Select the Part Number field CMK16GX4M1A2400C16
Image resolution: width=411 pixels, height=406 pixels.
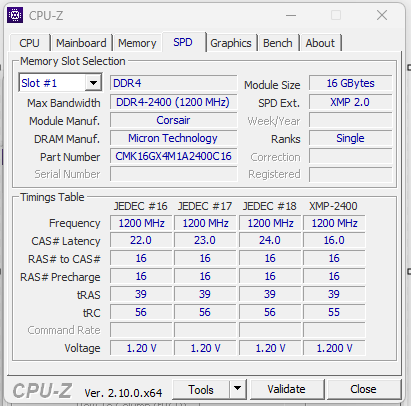click(173, 156)
